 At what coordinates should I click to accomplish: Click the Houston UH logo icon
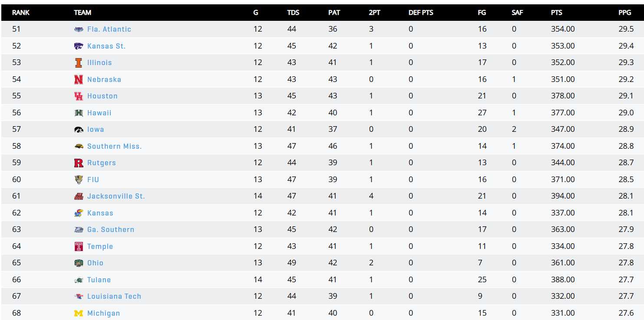coord(79,96)
